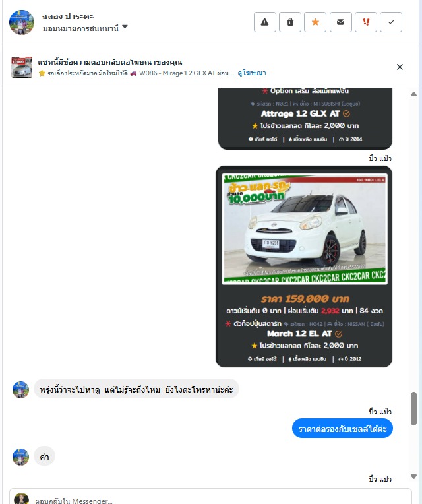Flag conversation with red exclamation icon
This screenshot has height=504, width=422.
click(x=365, y=22)
